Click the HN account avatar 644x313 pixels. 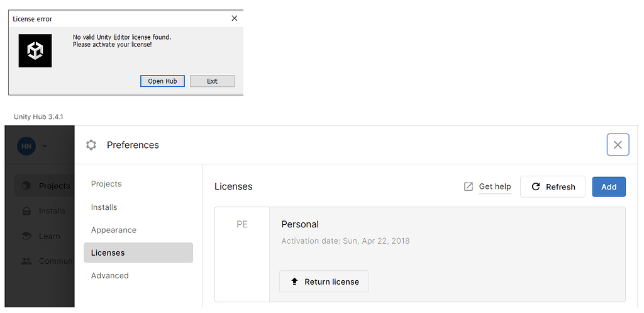26,146
